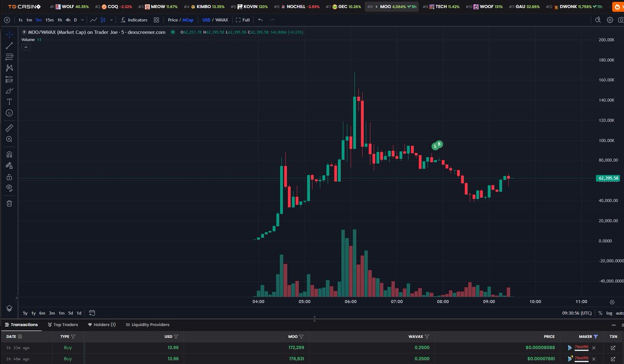Switch chart denomination to WAVAX
The image size is (624, 364).
[222, 20]
